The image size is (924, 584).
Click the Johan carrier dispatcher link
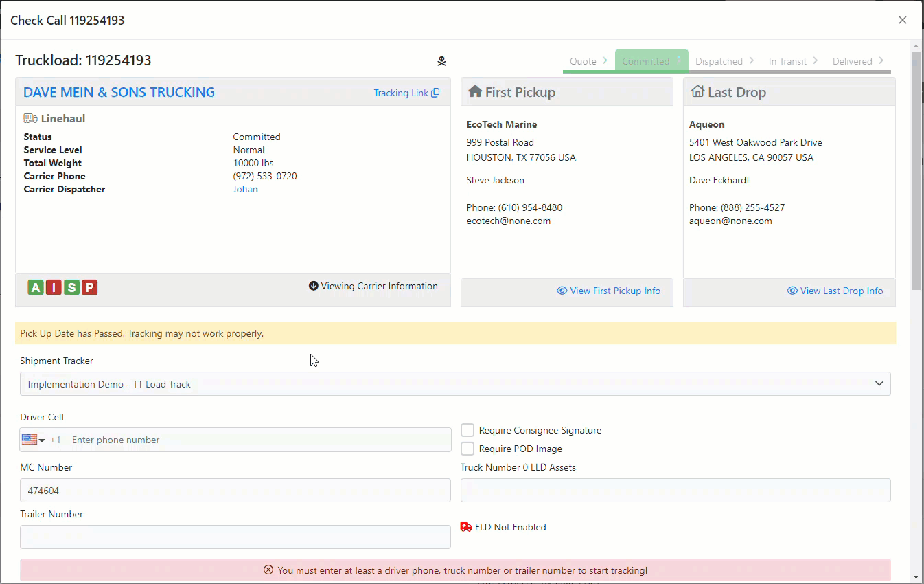pyautogui.click(x=245, y=189)
